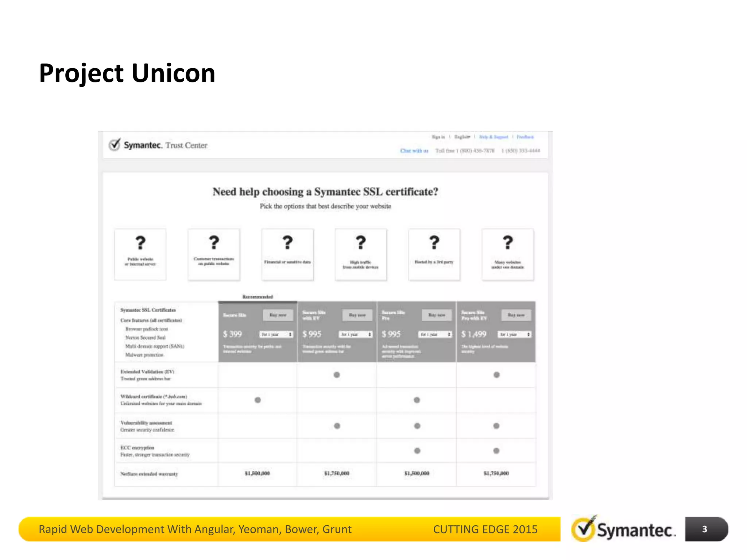Click the $399 price in Secure Site column
The height and width of the screenshot is (560, 747).
pyautogui.click(x=233, y=334)
